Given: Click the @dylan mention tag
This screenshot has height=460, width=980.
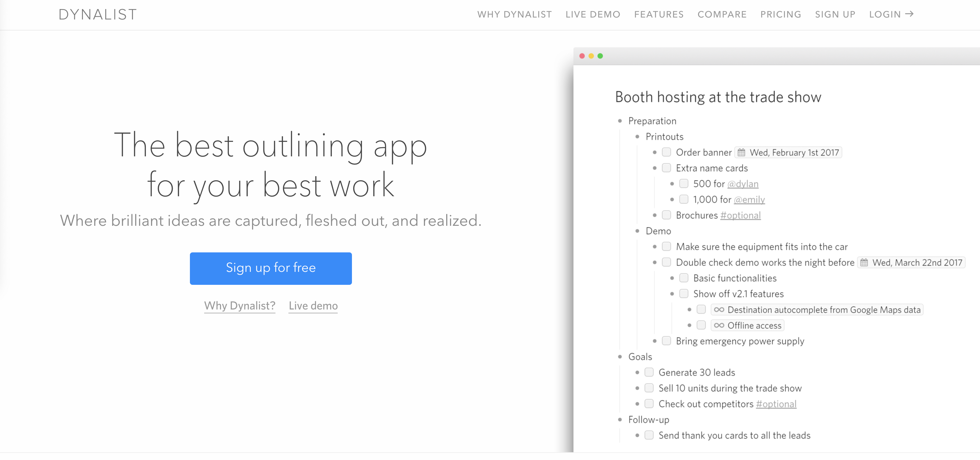Looking at the screenshot, I should click(742, 184).
